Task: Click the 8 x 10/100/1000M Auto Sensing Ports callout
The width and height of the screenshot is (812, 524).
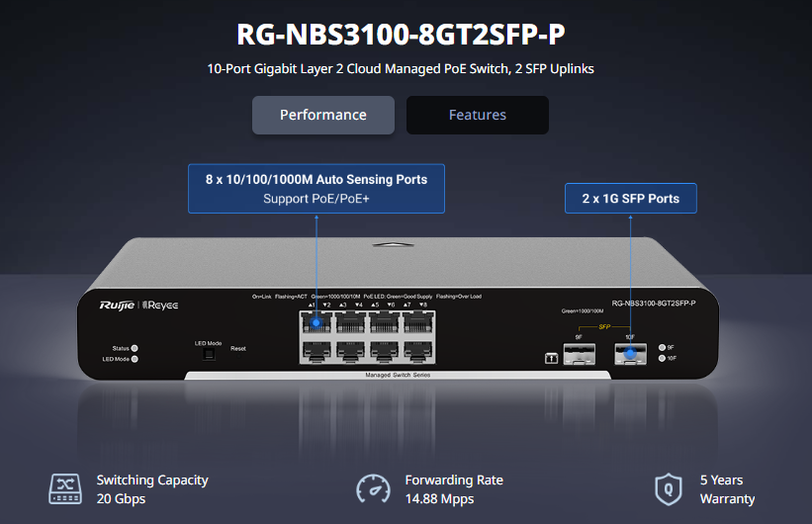Action: pyautogui.click(x=316, y=189)
